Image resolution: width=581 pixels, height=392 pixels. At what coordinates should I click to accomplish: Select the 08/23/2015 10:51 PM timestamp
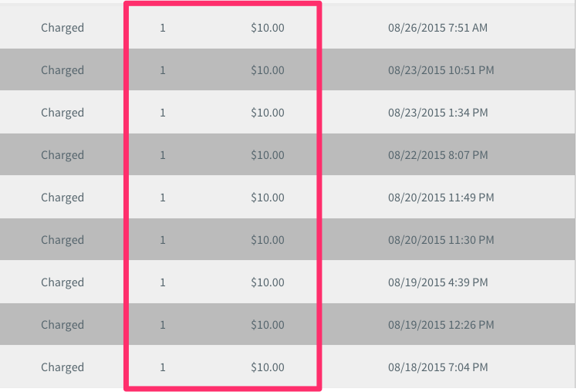coord(441,70)
